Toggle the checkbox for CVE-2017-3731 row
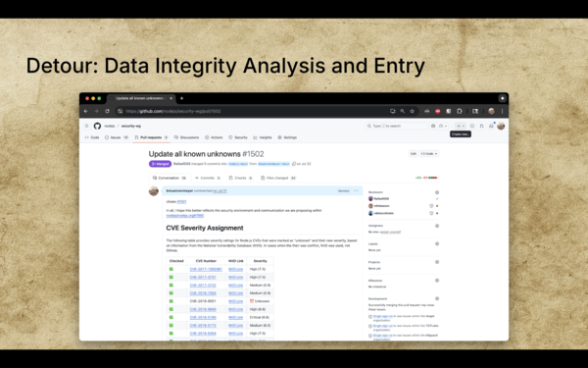The height and width of the screenshot is (368, 588). click(171, 277)
